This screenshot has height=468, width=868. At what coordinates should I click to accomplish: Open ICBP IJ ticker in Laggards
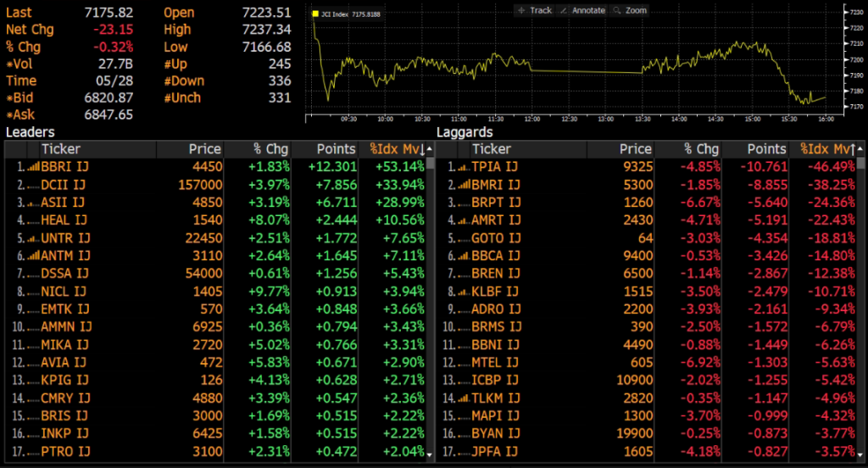495,381
